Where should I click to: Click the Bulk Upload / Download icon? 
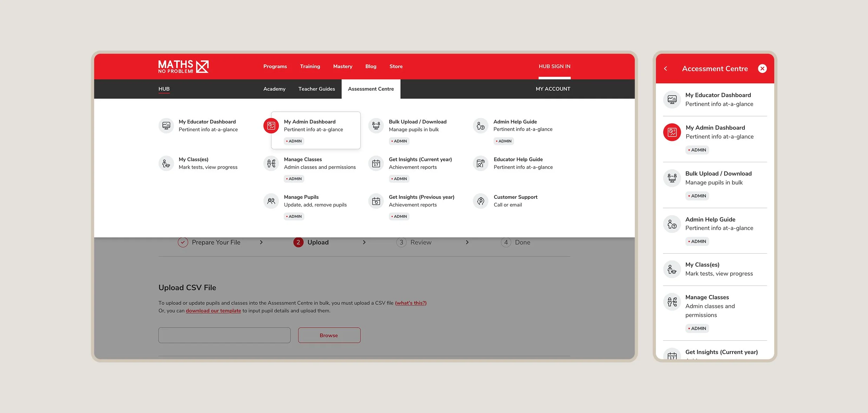point(376,125)
